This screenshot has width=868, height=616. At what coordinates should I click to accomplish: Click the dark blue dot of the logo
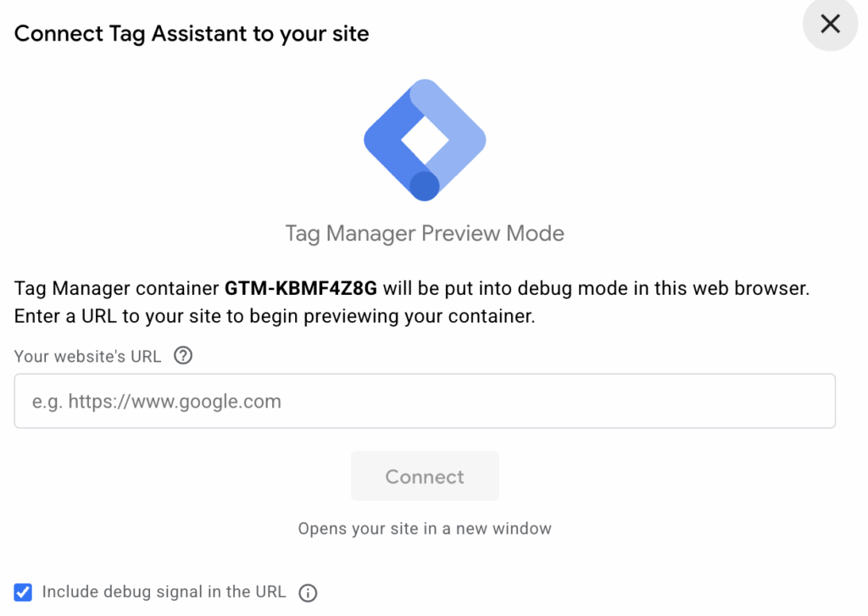425,186
